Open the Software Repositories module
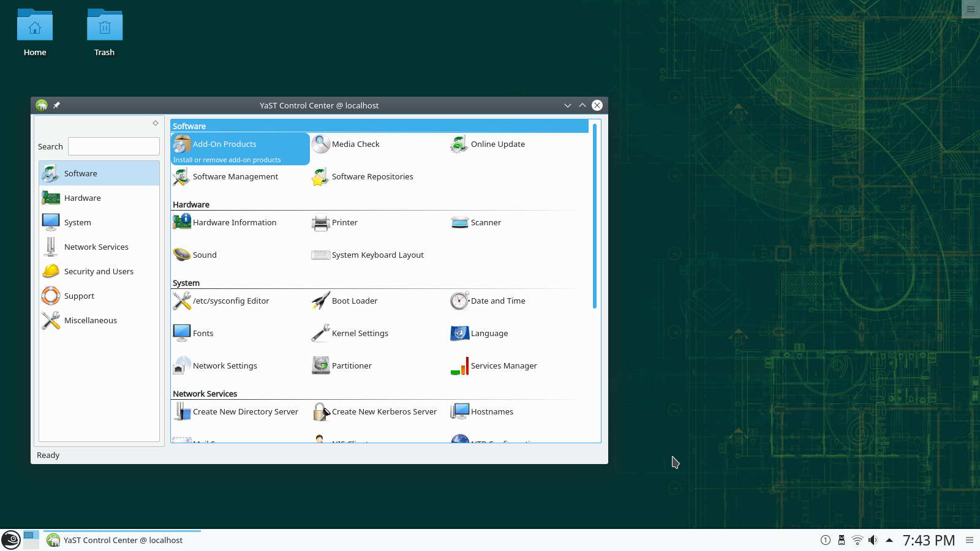This screenshot has height=551, width=980. coord(363,177)
